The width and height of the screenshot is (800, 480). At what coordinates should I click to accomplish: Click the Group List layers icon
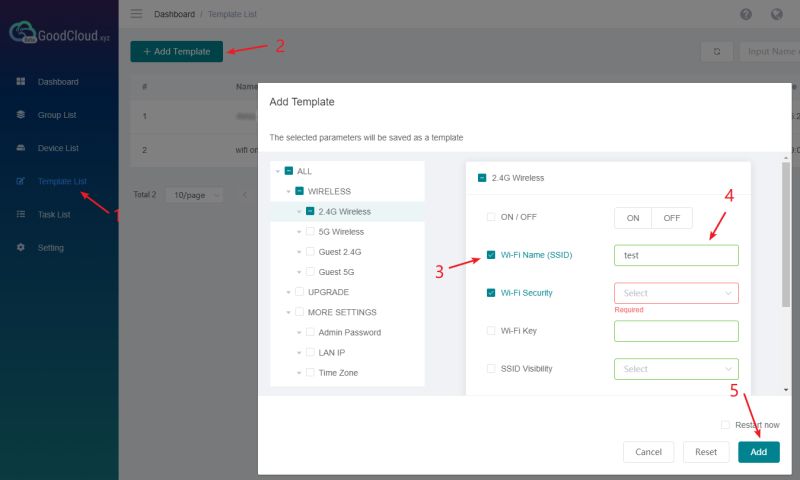click(20, 115)
